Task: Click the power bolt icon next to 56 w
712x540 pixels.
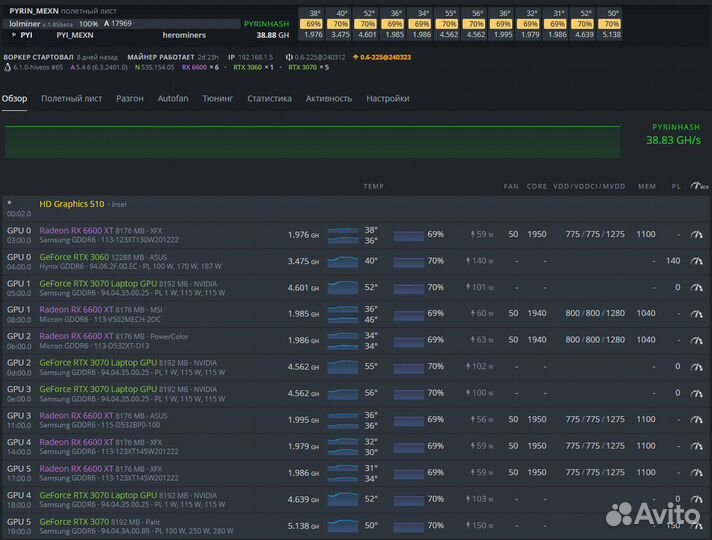Action: pyautogui.click(x=473, y=420)
